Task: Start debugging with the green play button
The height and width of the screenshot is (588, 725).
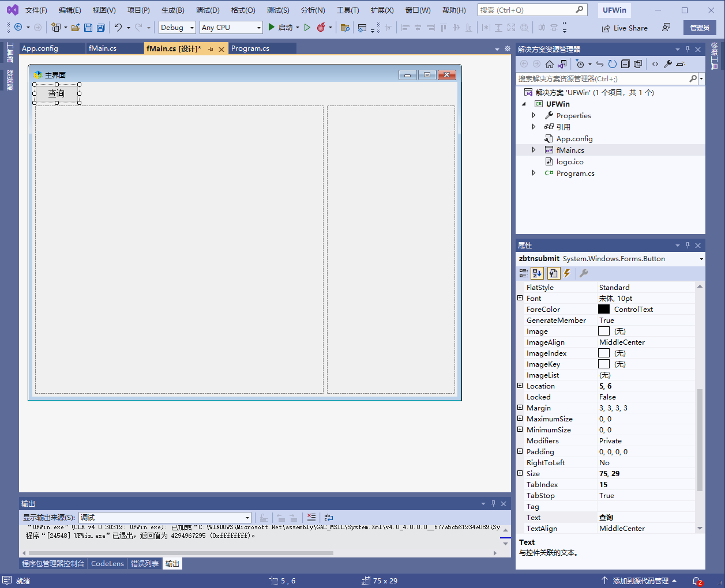Action: point(271,28)
